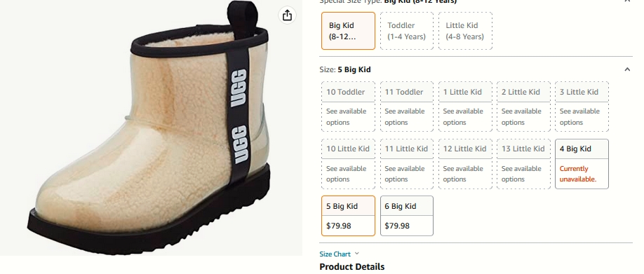This screenshot has height=274, width=644.
Task: Select size 3 Little Kid
Action: point(582,107)
